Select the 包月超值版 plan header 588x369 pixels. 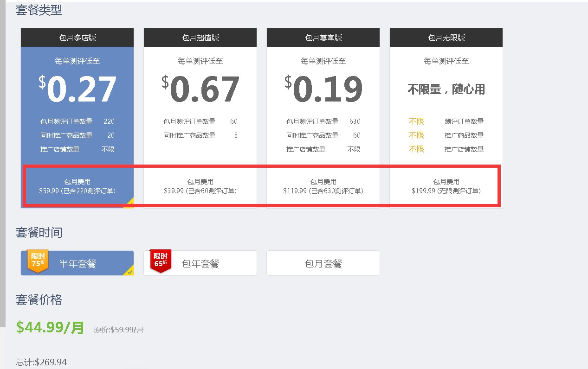[200, 38]
